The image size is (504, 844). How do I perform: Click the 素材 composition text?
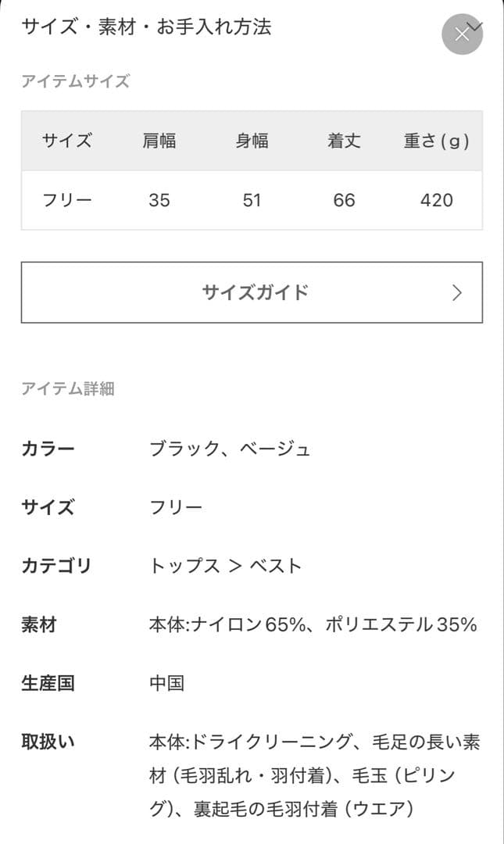click(313, 625)
